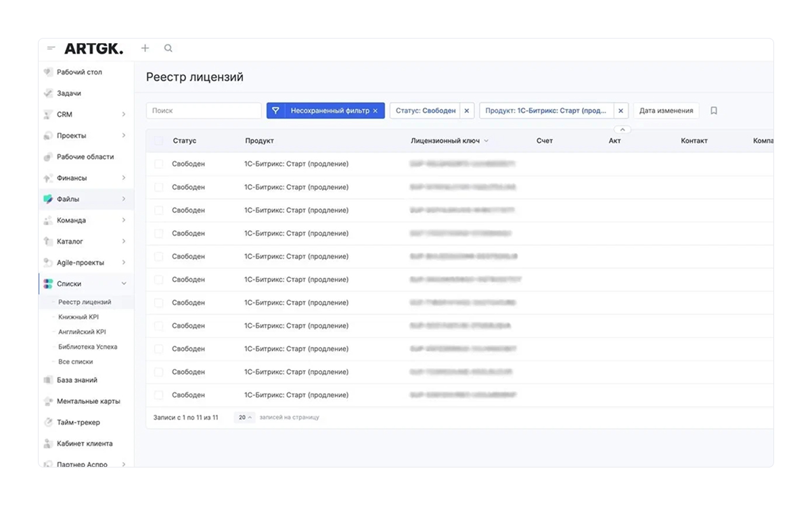Collapse the Списки section chevron
This screenshot has height=506, width=812.
click(x=124, y=283)
